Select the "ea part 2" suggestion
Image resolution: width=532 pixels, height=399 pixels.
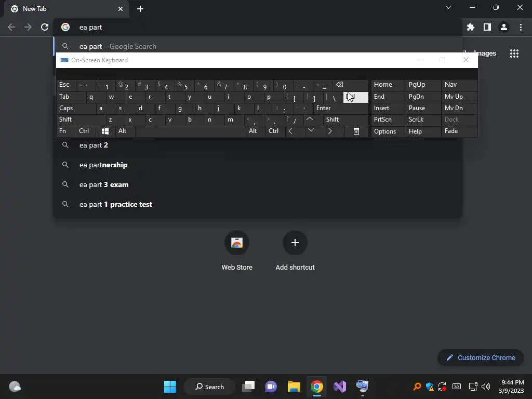click(258, 145)
